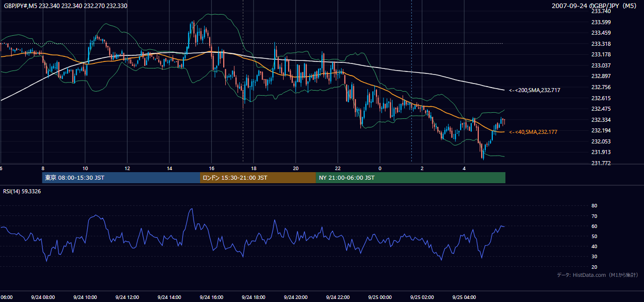Screen dimensions: 644x302
Task: Click the 9/24 14:00 date label
Action: (x=169, y=297)
